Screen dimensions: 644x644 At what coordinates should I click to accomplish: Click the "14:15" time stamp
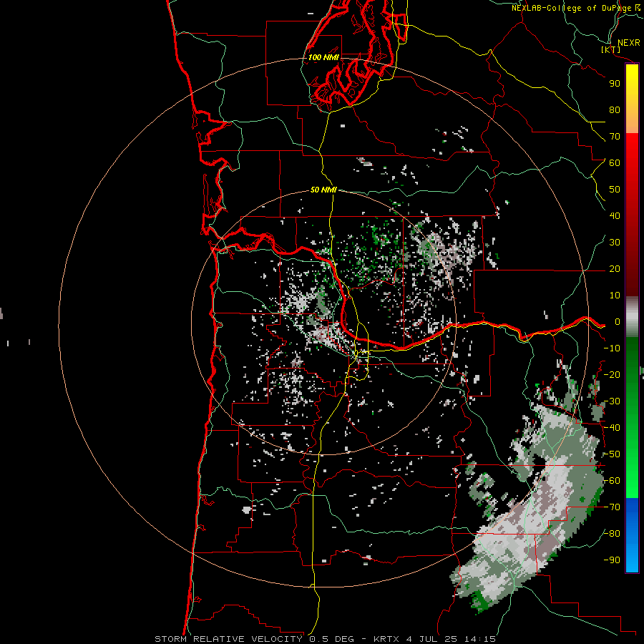479,639
